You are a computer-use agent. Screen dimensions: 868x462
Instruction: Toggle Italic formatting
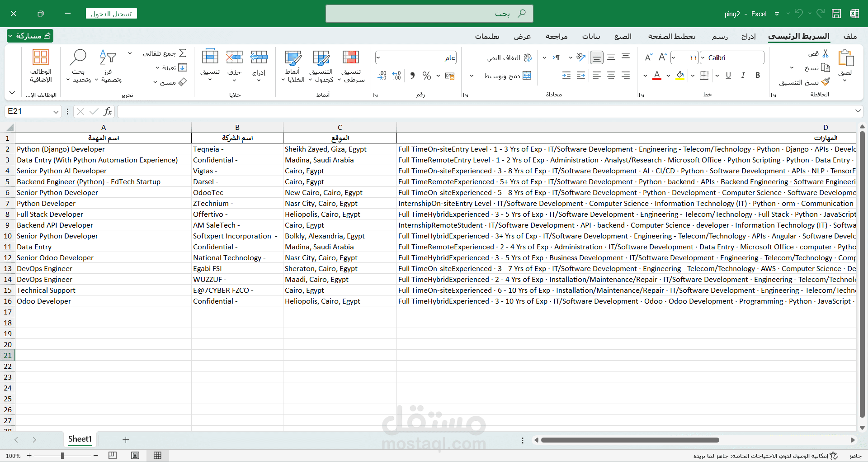pyautogui.click(x=743, y=76)
